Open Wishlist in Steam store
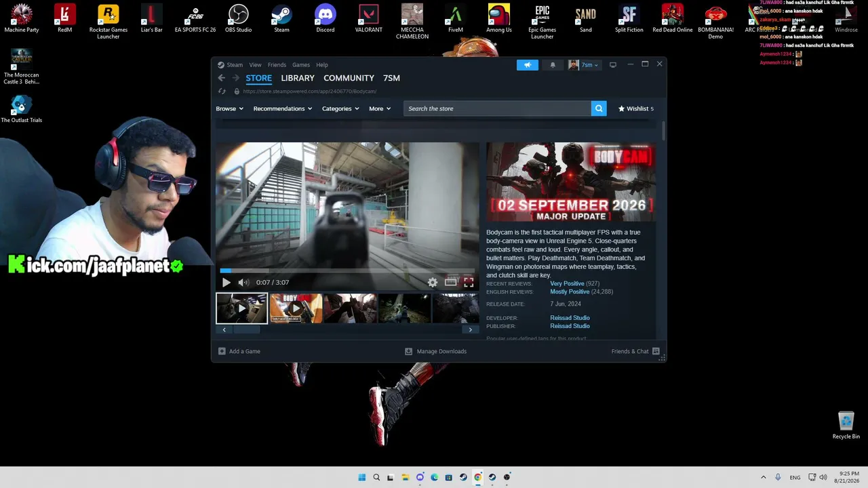 (x=636, y=108)
